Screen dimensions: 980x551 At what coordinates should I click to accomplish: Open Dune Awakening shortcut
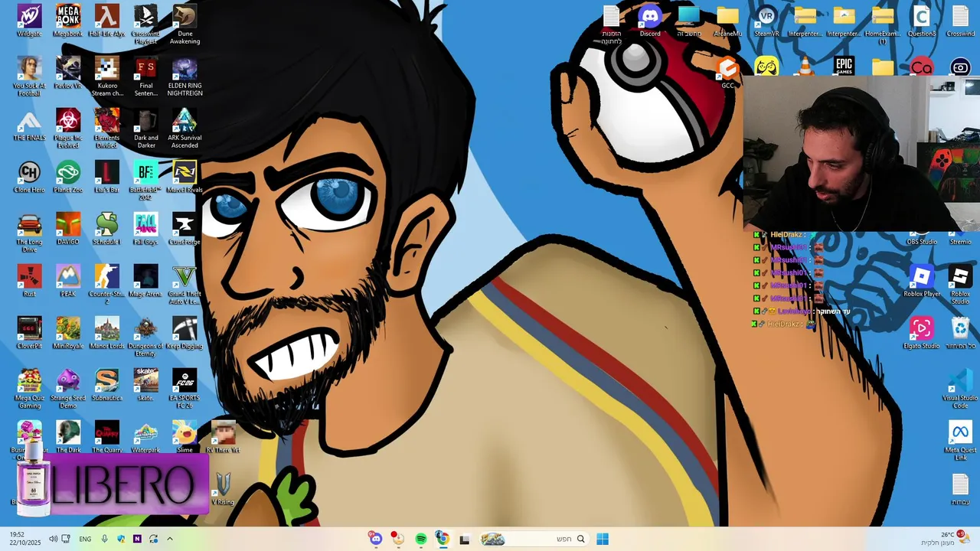point(185,24)
